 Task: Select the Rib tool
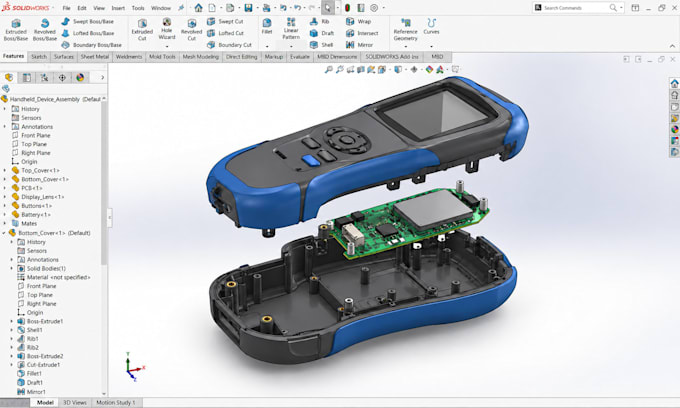coord(319,21)
